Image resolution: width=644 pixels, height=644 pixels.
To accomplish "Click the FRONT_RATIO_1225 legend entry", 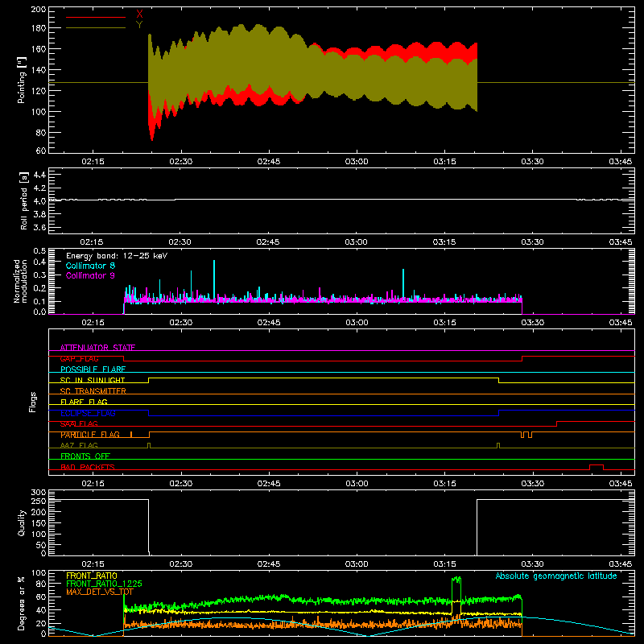I will click(104, 584).
